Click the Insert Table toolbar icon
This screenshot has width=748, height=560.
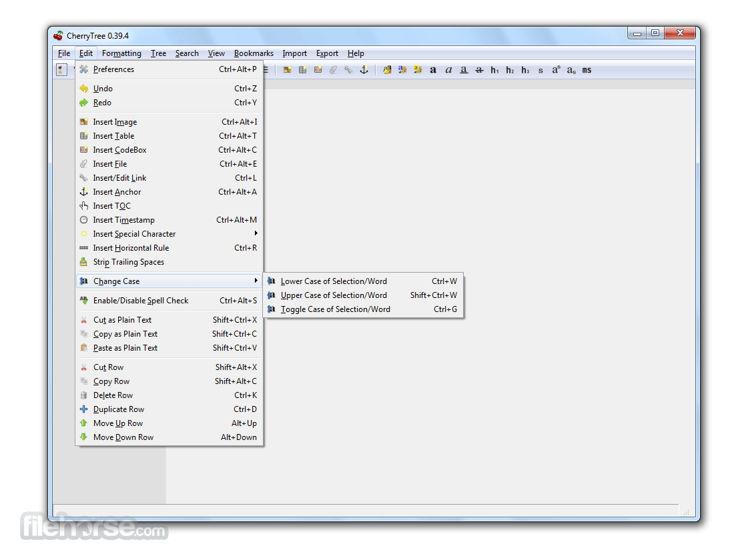(x=302, y=70)
